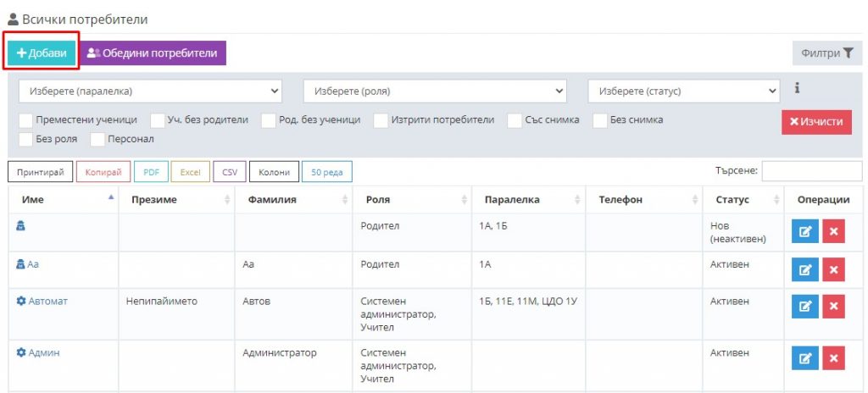Click the edit icon for Автомат row

click(x=804, y=307)
